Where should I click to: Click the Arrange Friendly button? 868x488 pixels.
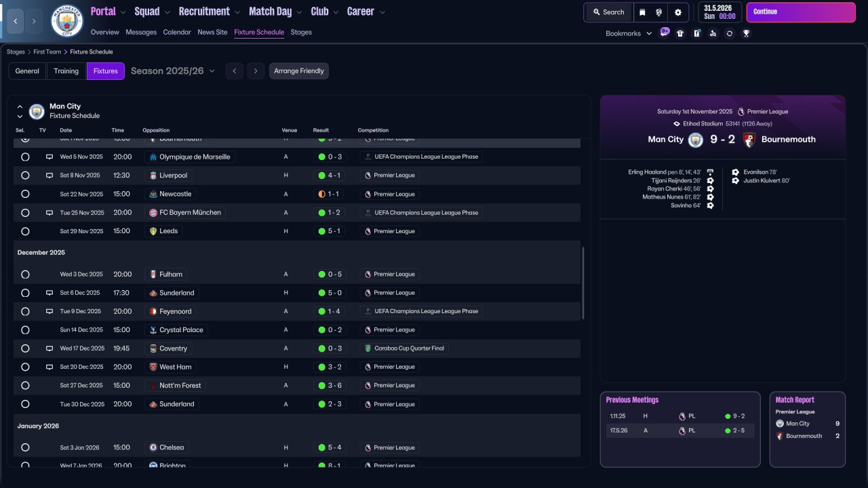[299, 71]
